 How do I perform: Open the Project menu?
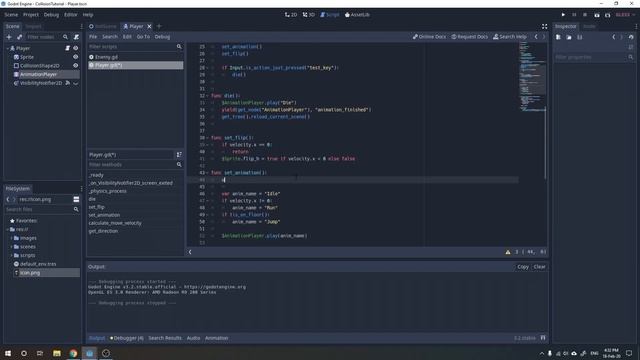31,15
